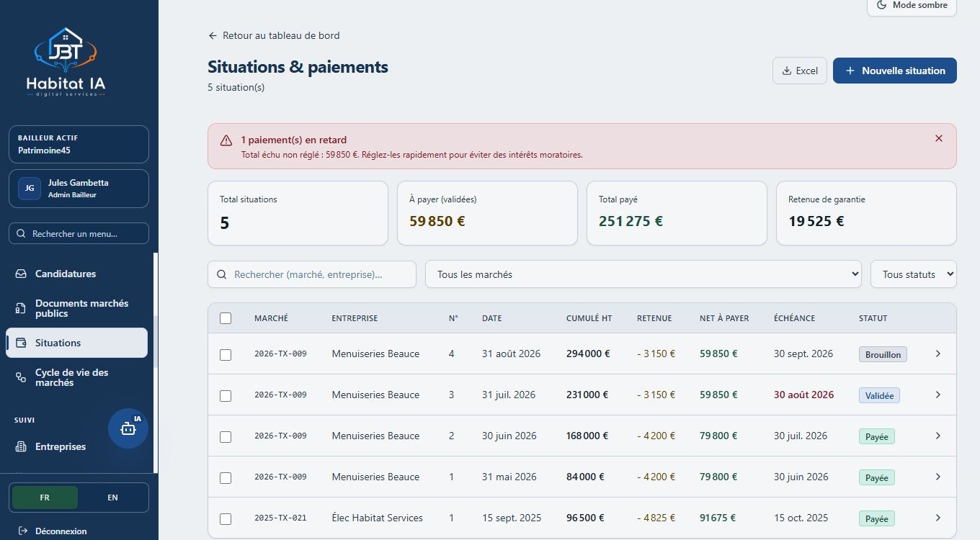Click the warning triangle icon in alert
Screen dimensions: 980x540
(x=226, y=140)
